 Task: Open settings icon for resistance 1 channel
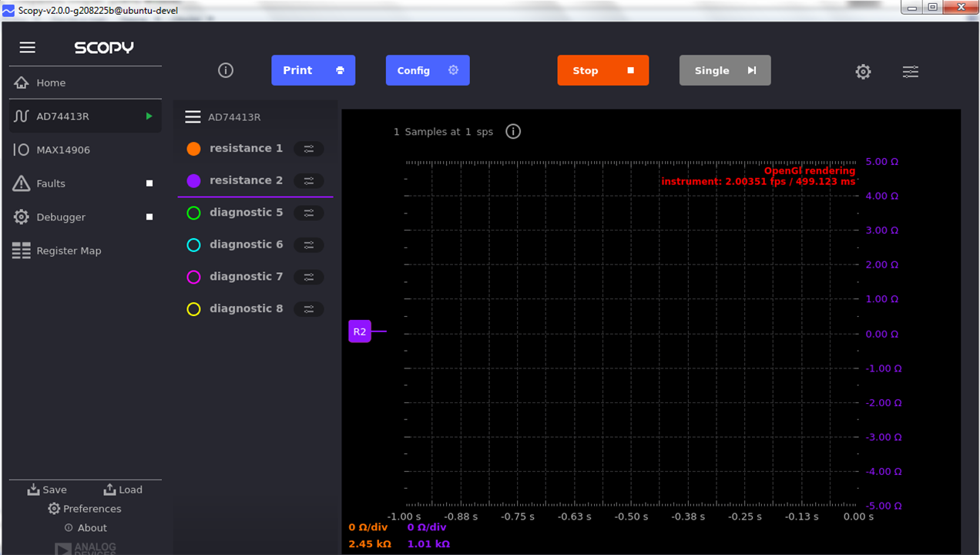(x=309, y=149)
